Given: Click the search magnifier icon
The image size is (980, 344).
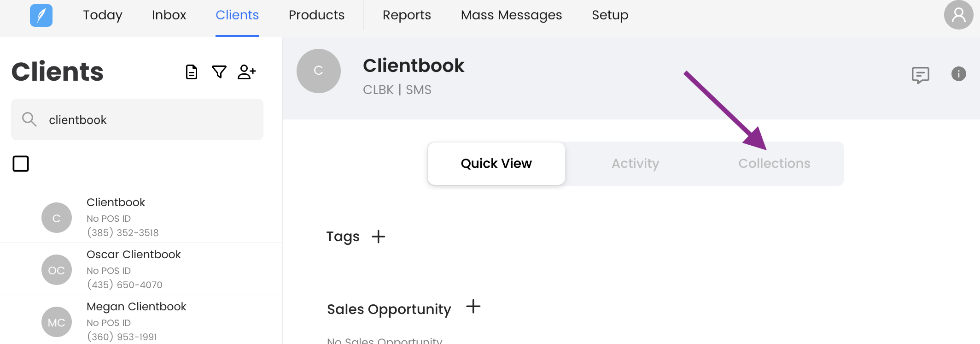Looking at the screenshot, I should pyautogui.click(x=29, y=119).
